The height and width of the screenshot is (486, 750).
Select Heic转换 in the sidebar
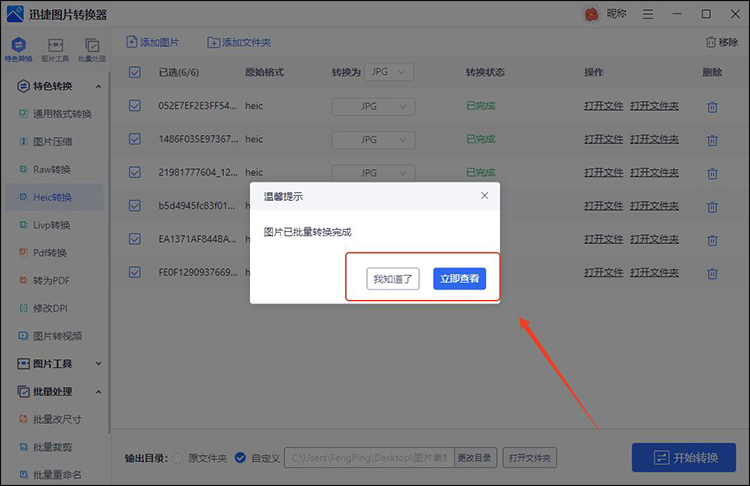tap(55, 197)
